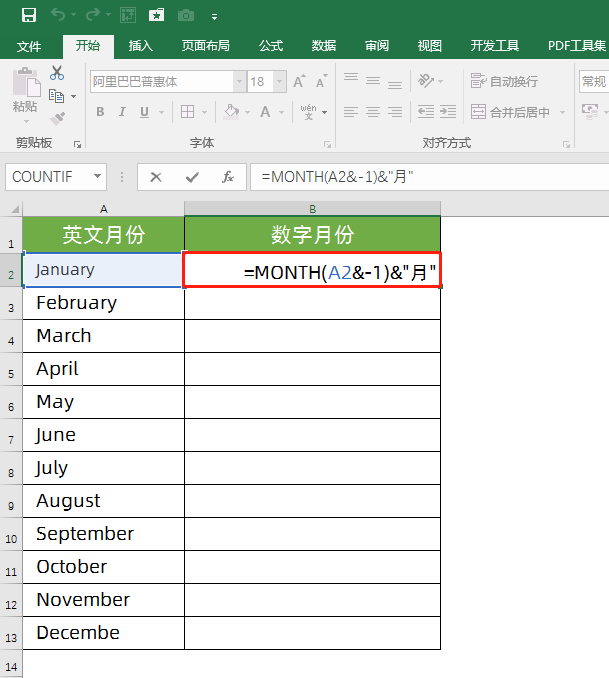Select row 13 header
The width and height of the screenshot is (609, 678).
11,633
